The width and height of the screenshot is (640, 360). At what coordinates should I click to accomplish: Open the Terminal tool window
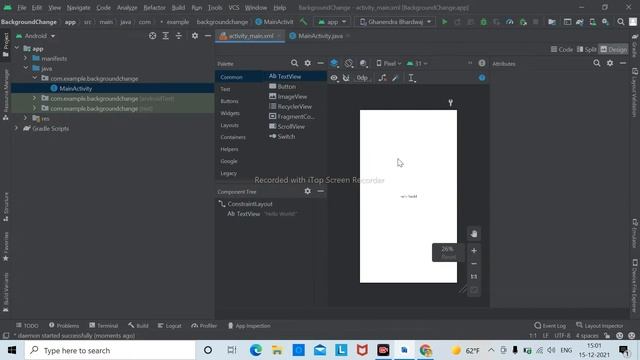click(104, 326)
